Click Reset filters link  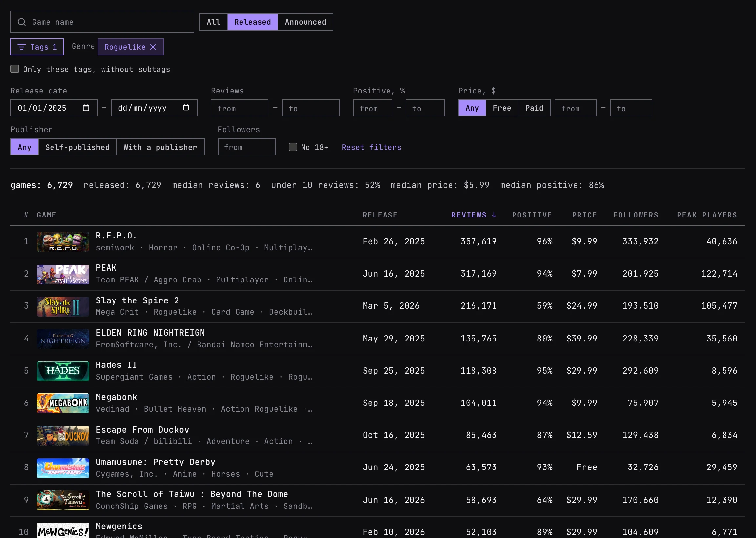[371, 147]
